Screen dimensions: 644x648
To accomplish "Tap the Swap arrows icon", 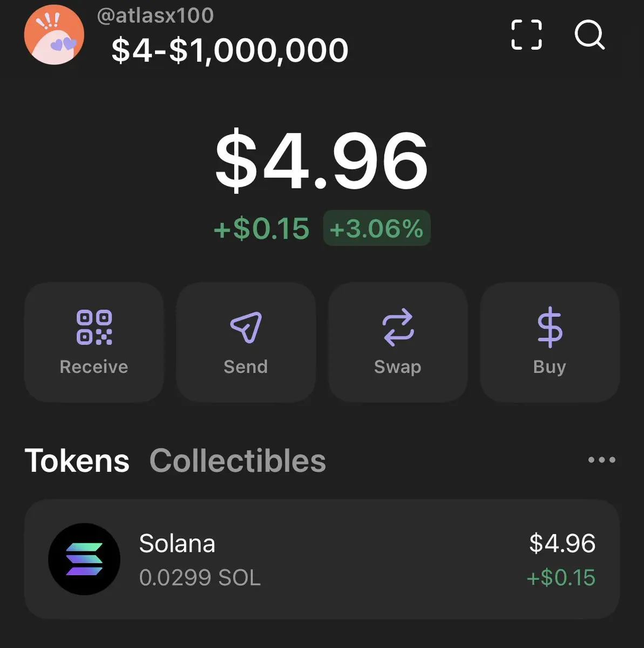I will click(398, 327).
